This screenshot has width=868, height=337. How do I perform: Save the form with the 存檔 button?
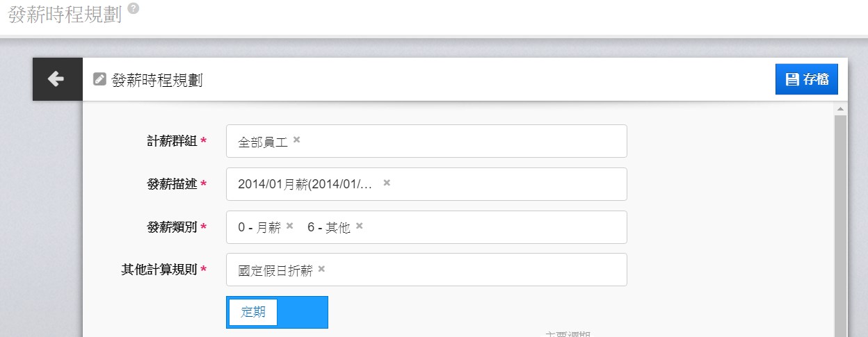coord(807,79)
